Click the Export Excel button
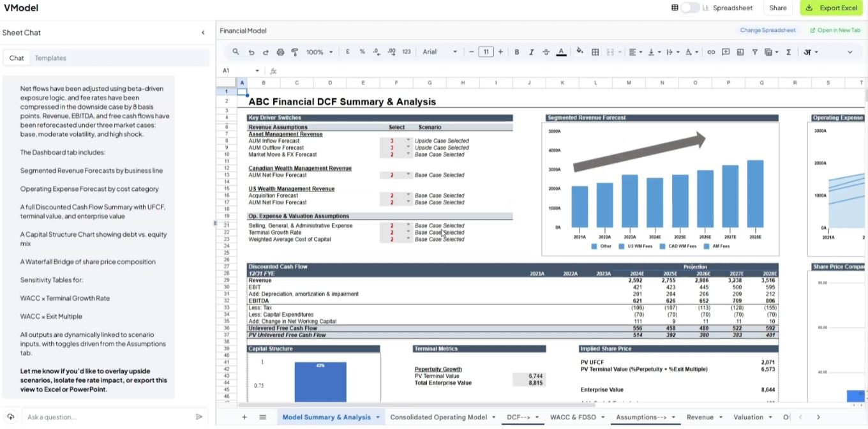 831,8
